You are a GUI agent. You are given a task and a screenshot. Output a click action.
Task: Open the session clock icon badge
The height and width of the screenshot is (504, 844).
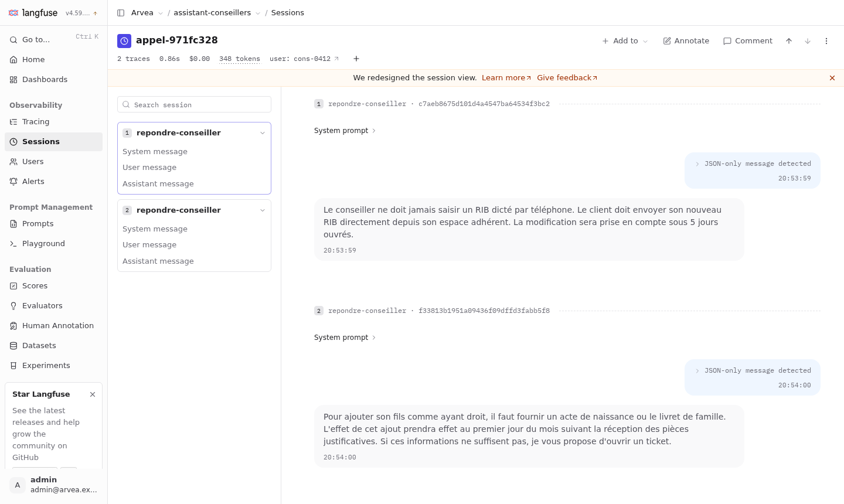coord(124,41)
